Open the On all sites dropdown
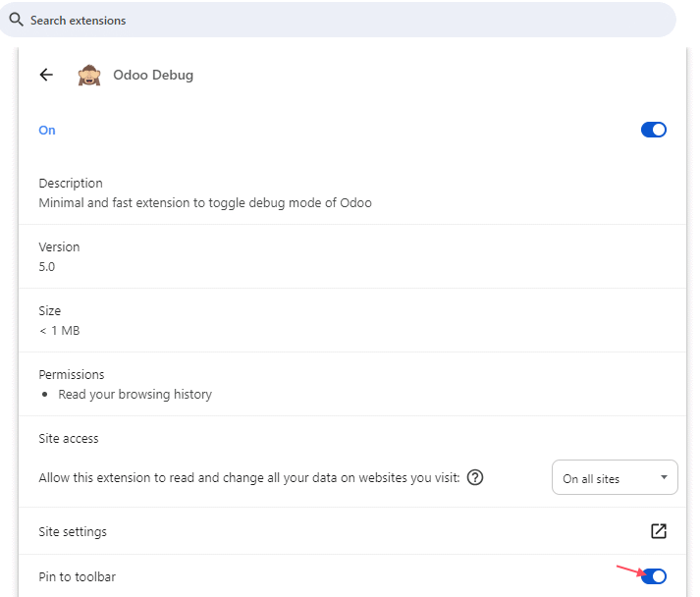The width and height of the screenshot is (700, 597). coord(615,477)
